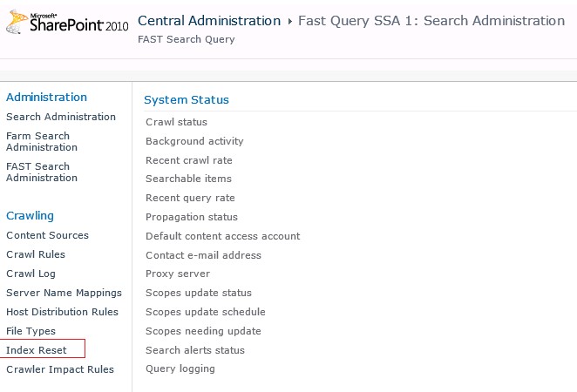Select Crawl status in System Status
The width and height of the screenshot is (577, 392).
[176, 122]
